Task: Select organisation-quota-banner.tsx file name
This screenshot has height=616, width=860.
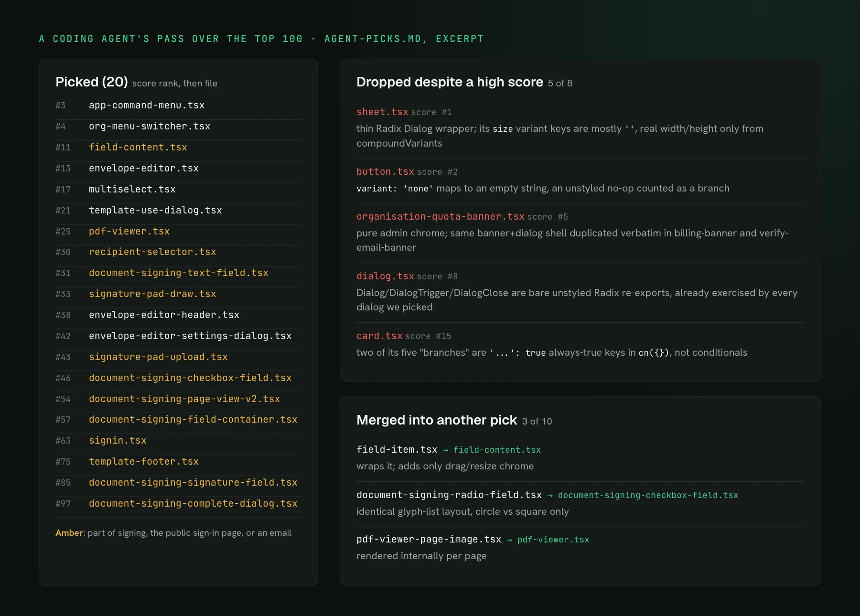Action: coord(441,217)
